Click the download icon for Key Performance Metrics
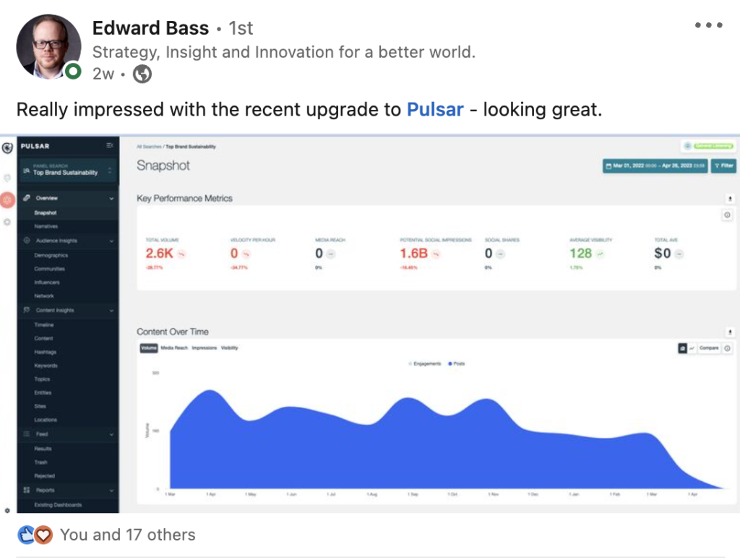 728,198
